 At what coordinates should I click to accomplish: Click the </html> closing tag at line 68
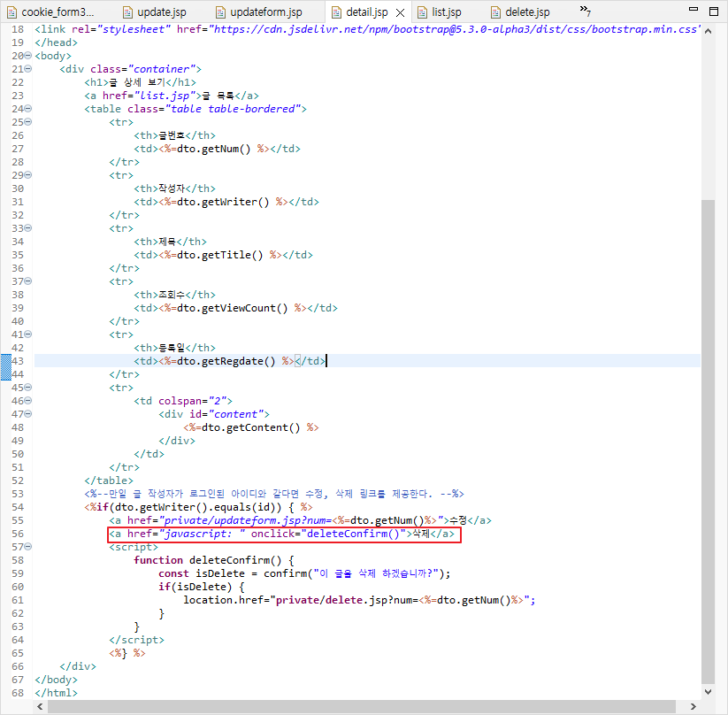click(57, 693)
